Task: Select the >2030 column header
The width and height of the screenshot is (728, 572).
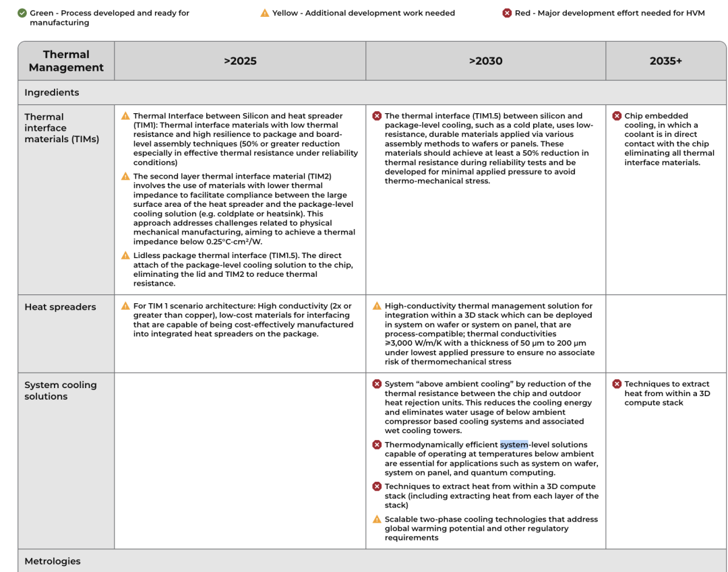Action: pos(485,61)
